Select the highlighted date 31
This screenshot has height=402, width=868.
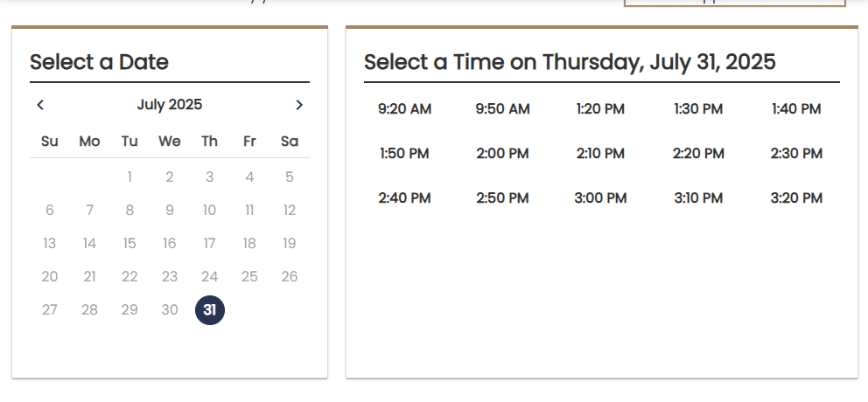[x=210, y=310]
